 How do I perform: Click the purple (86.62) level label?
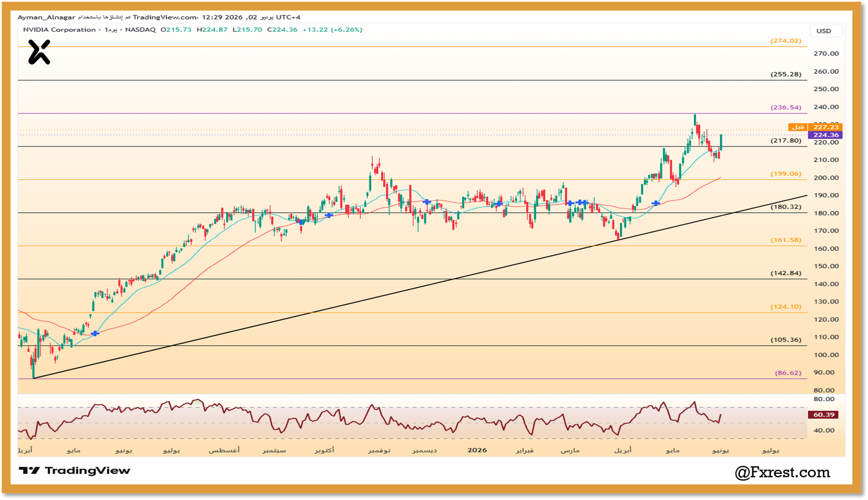[x=788, y=373]
